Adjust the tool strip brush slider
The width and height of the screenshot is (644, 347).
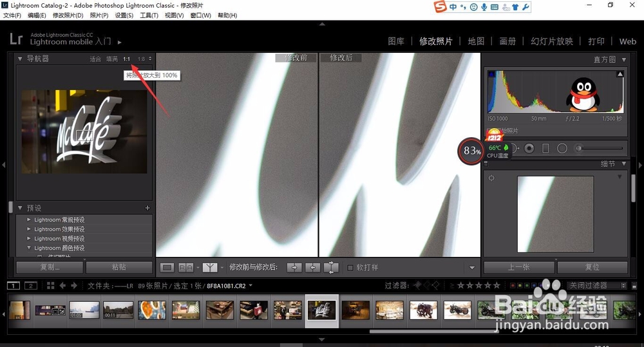tap(600, 148)
